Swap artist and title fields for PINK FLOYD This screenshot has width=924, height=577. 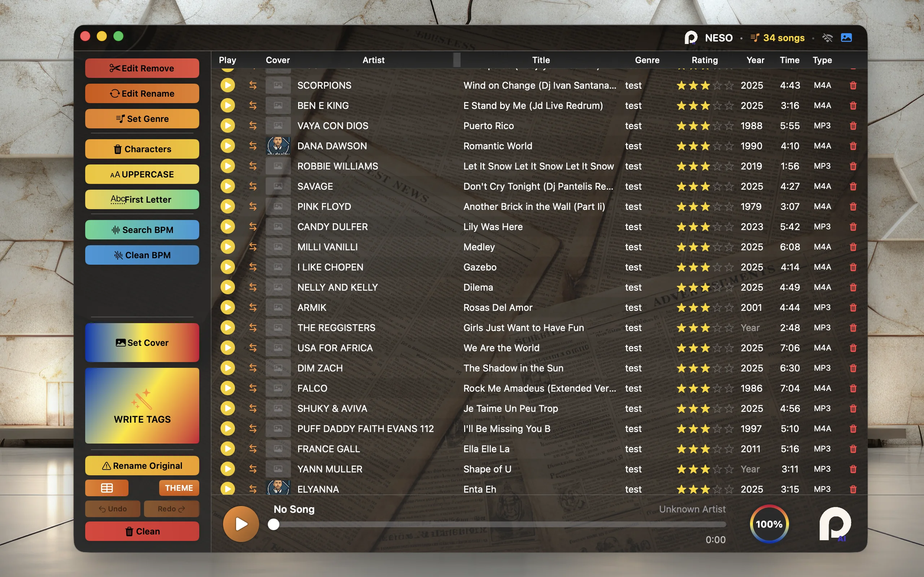[253, 206]
